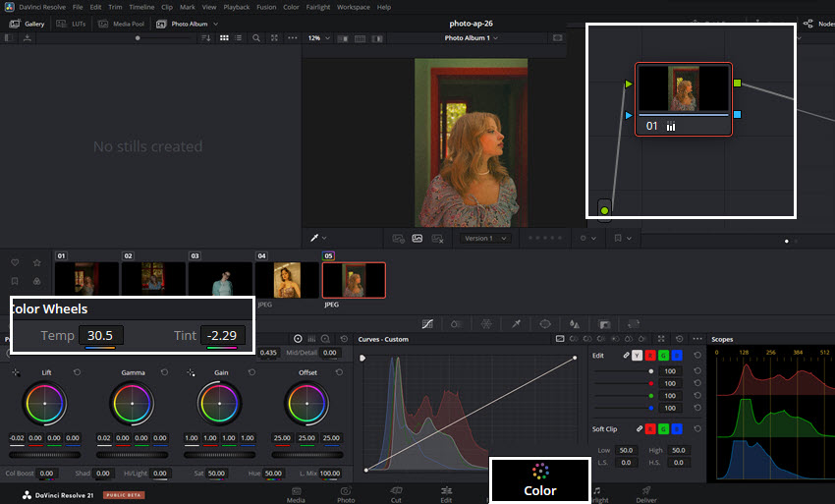Open the 12% viewer zoom dropdown
835x504 pixels.
(x=319, y=38)
